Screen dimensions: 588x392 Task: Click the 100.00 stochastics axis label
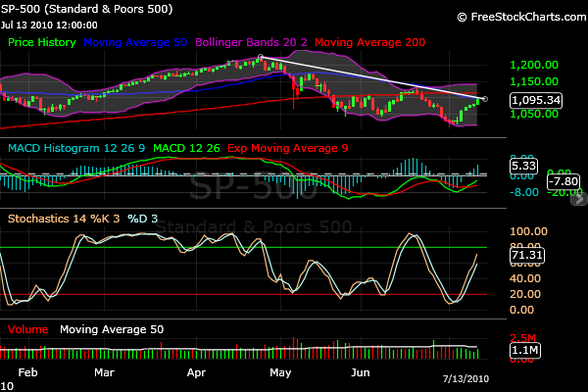point(529,231)
